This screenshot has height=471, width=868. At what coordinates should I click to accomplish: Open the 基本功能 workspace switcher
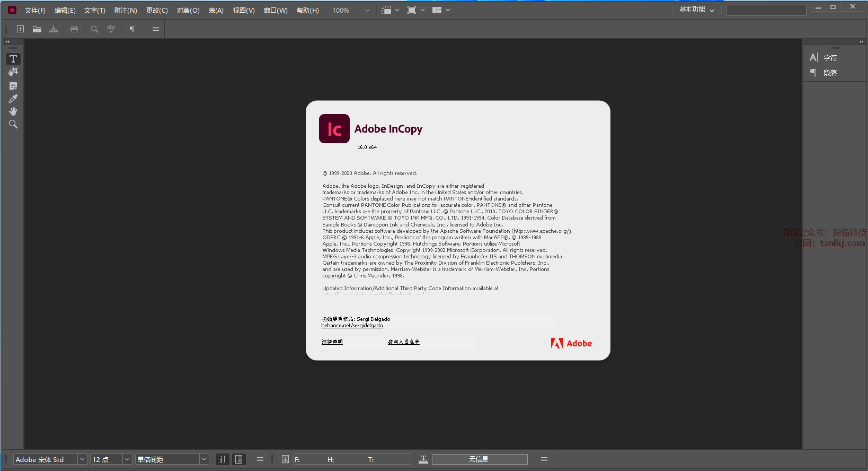tap(696, 10)
